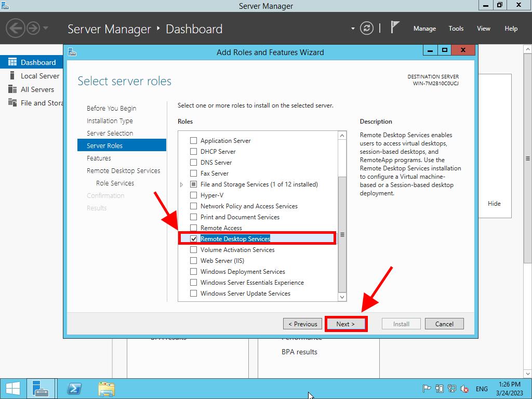Click the Action Center flag in system tray
This screenshot has width=532, height=399.
(x=427, y=389)
